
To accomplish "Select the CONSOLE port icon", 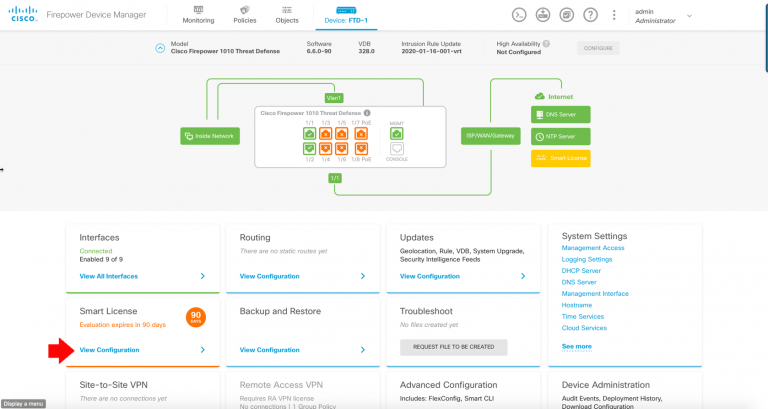I will [x=397, y=148].
